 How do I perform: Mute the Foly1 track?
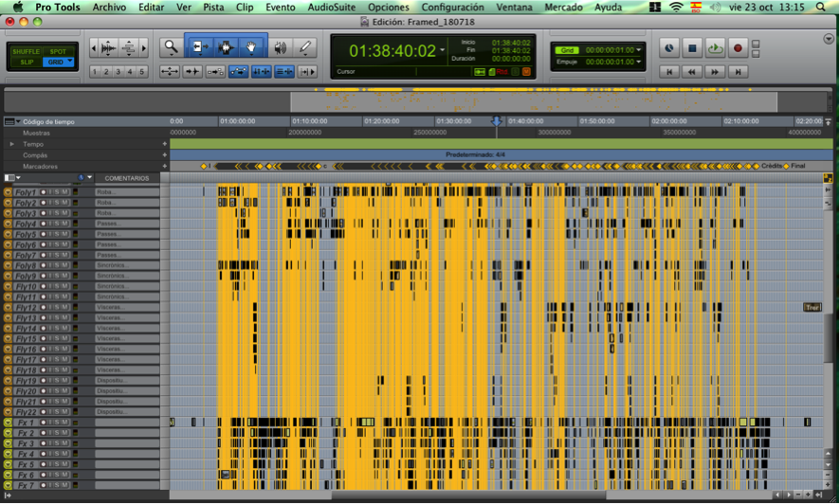64,192
